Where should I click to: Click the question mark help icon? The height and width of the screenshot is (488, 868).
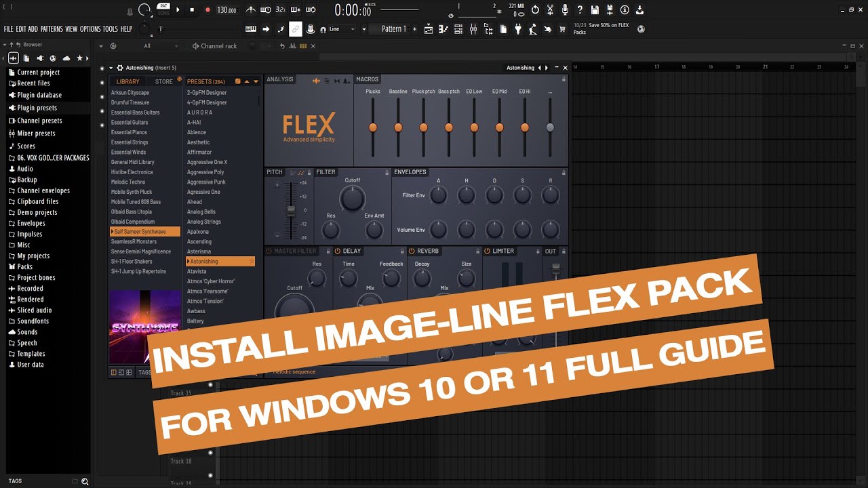click(x=580, y=9)
